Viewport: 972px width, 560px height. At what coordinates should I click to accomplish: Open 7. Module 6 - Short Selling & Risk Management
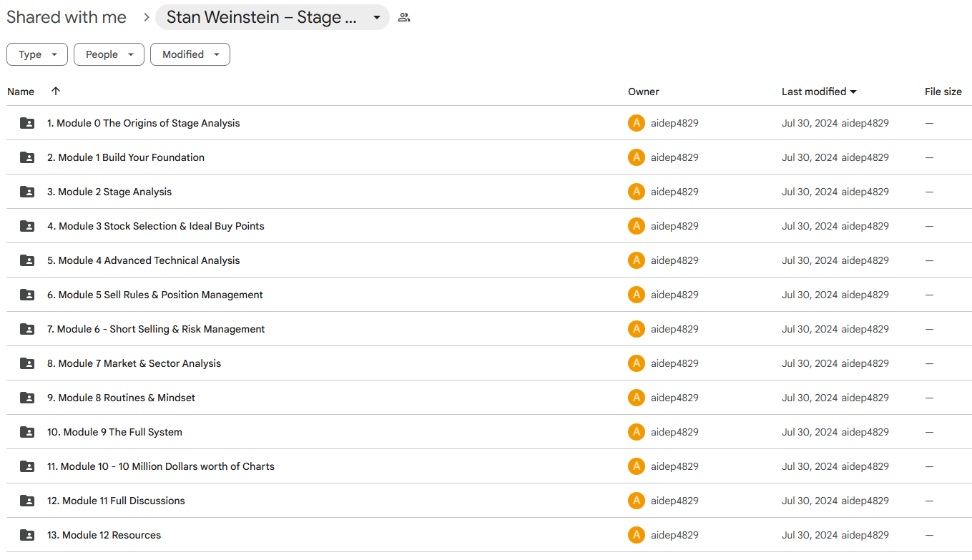coord(156,329)
